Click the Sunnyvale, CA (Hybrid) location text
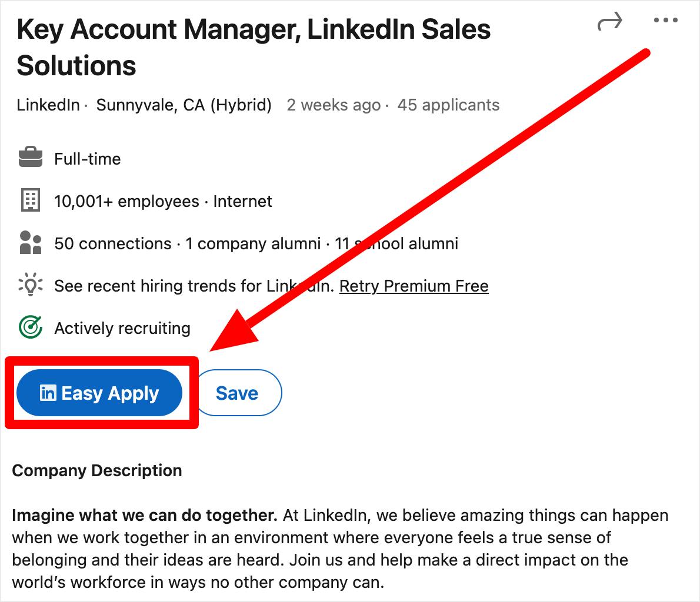Image resolution: width=700 pixels, height=602 pixels. [184, 105]
